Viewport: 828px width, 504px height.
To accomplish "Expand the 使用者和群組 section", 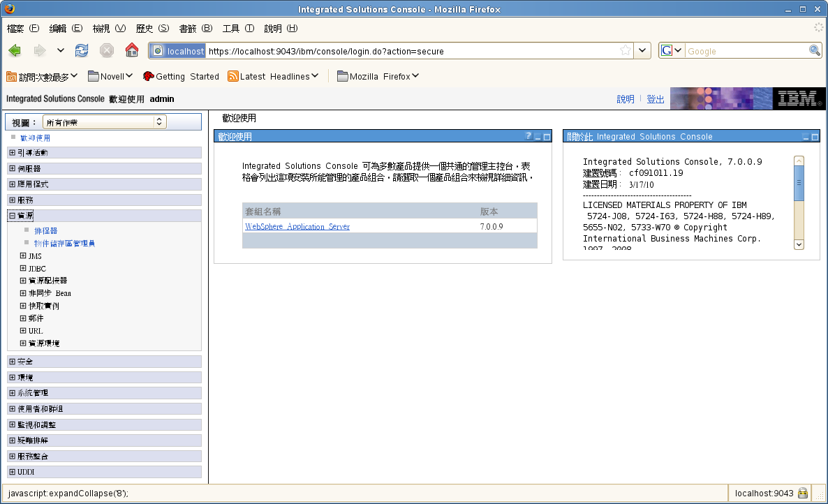I will 12,408.
